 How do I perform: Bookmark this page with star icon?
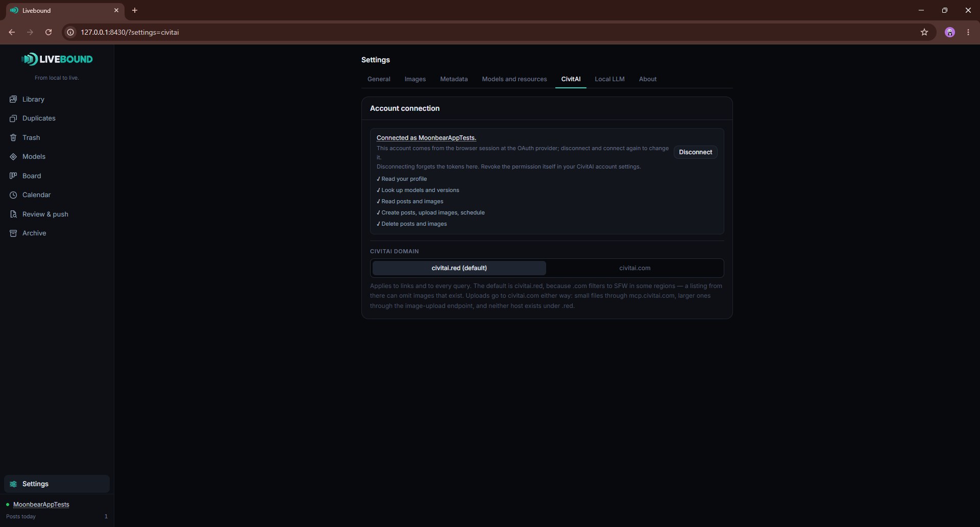(x=924, y=32)
